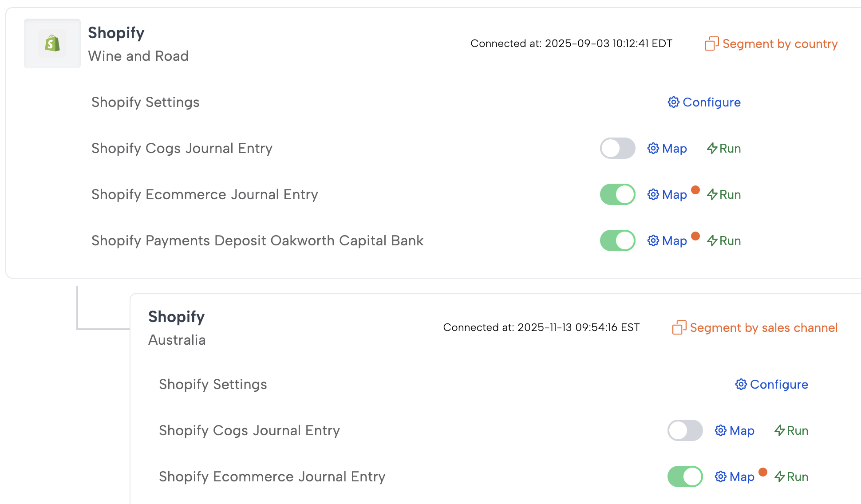Open Segment by country link
This screenshot has width=861, height=504.
coord(779,44)
